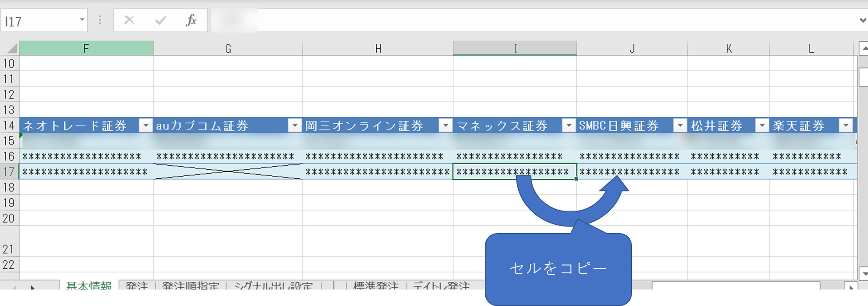Select row 16 header
The height and width of the screenshot is (306, 868).
pos(9,156)
